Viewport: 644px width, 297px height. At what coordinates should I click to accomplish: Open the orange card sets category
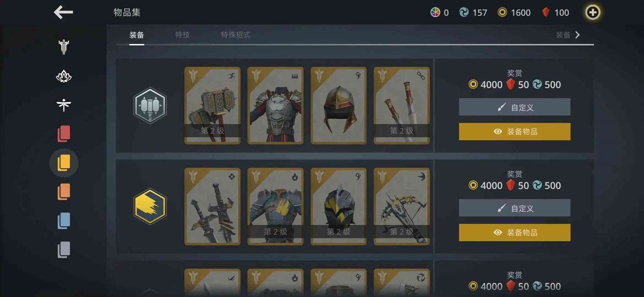point(64,192)
